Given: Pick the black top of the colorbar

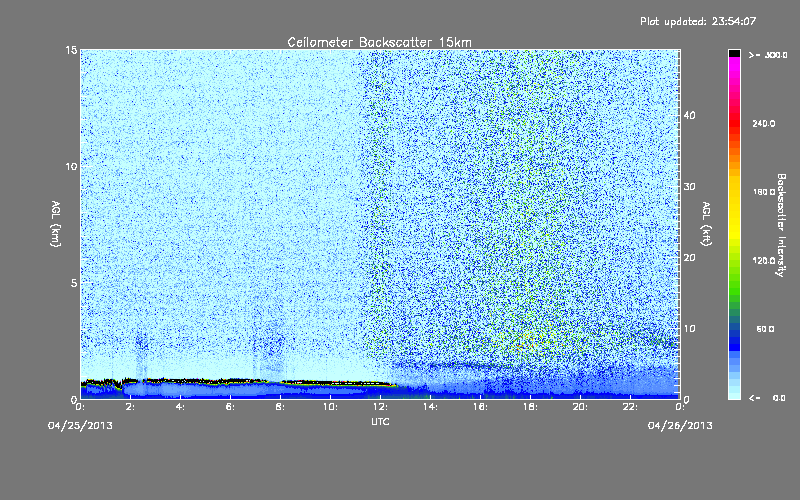Looking at the screenshot, I should pyautogui.click(x=734, y=53).
